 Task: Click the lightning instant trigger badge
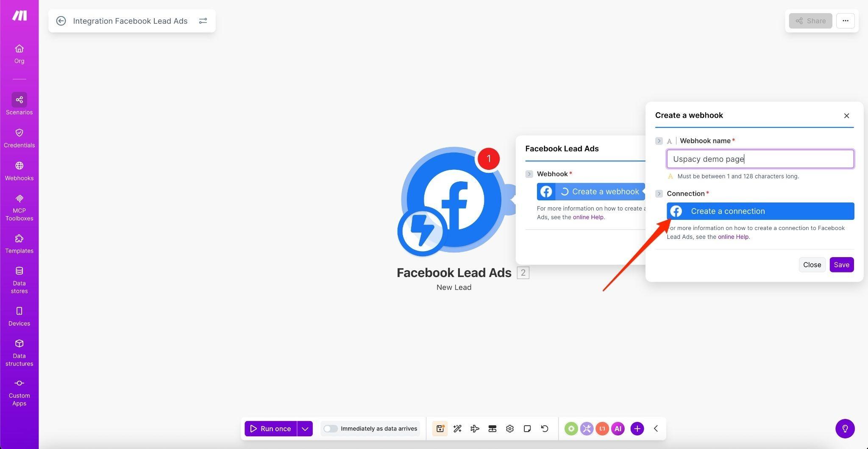(422, 231)
